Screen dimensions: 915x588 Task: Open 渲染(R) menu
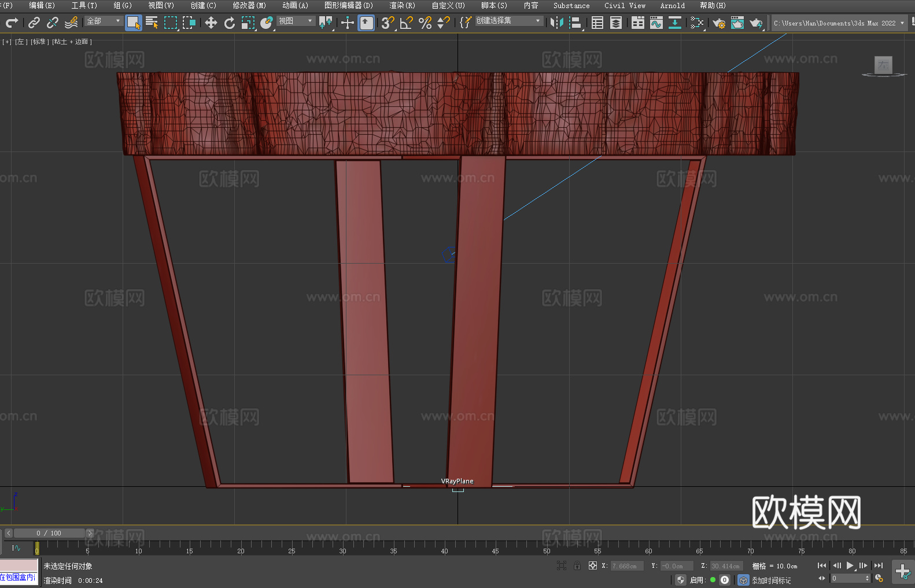402,5
